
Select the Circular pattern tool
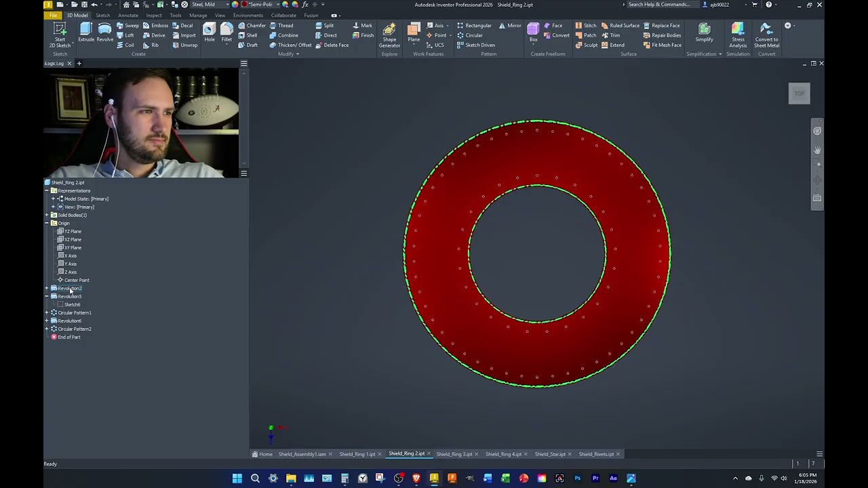(470, 35)
